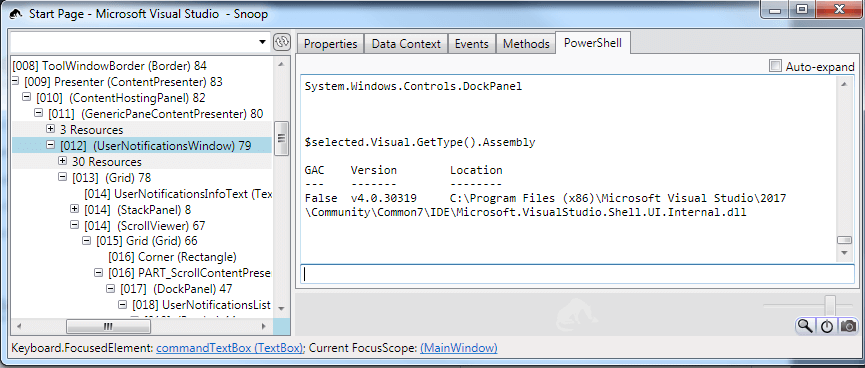Expand the 30 Resources node
The width and height of the screenshot is (865, 368).
click(x=62, y=162)
